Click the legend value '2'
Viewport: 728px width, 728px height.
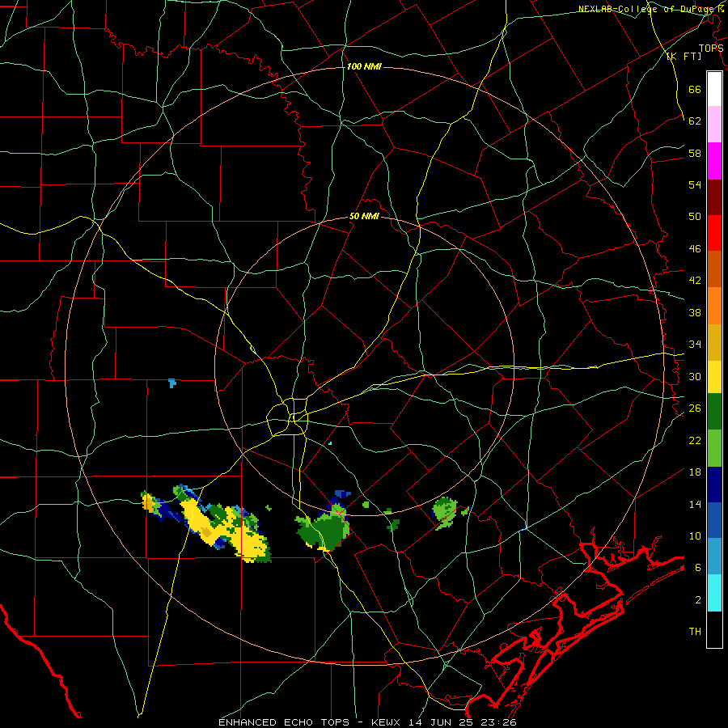[x=698, y=600]
